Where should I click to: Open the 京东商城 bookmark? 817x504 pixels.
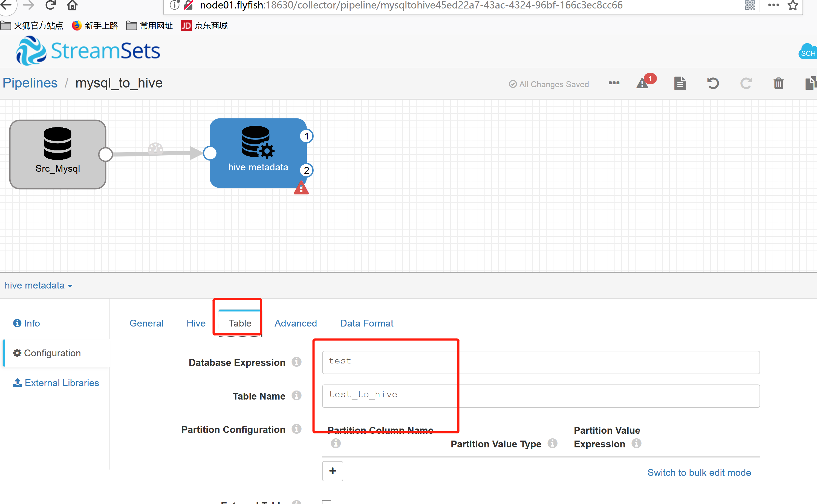[204, 26]
